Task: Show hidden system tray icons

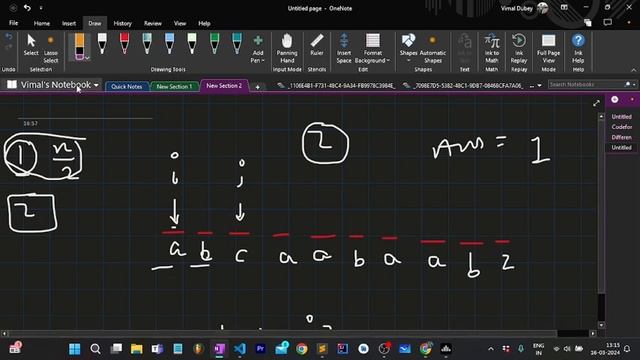Action: click(491, 349)
